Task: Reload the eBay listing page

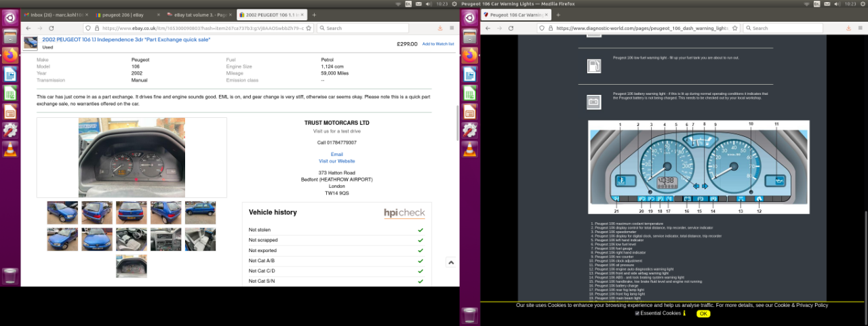Action: (52, 28)
